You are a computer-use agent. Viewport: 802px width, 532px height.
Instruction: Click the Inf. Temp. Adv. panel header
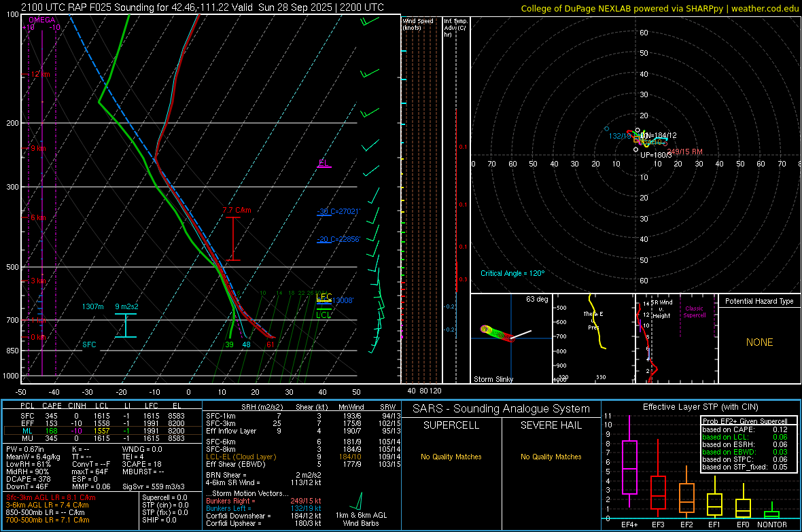tap(455, 28)
